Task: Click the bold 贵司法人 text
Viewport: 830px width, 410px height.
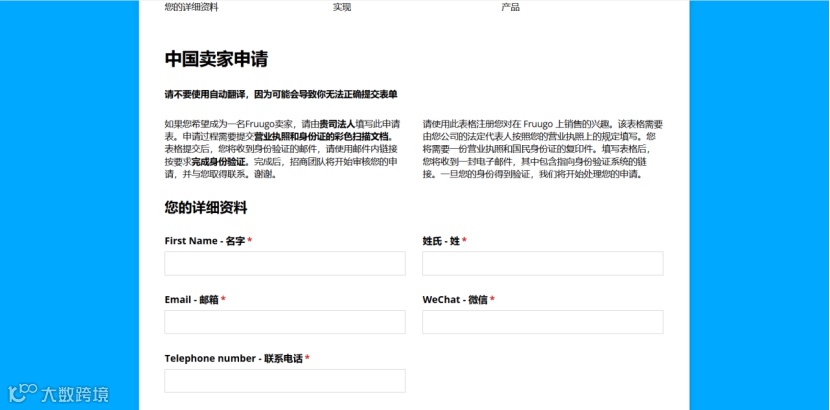Action: tap(337, 125)
